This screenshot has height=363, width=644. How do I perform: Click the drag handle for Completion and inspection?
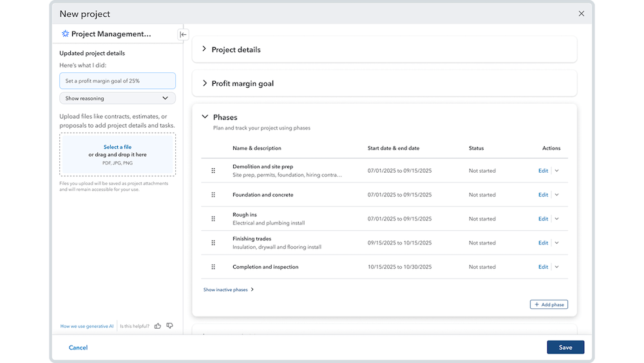click(x=213, y=267)
